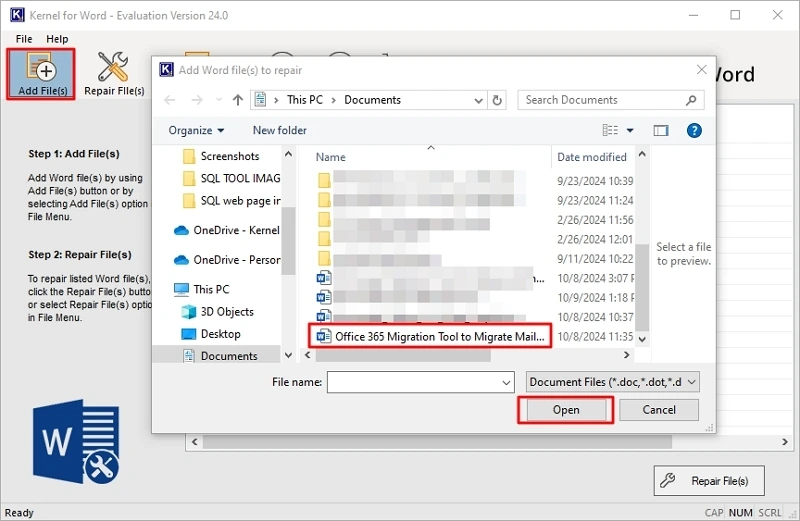The width and height of the screenshot is (800, 521).
Task: Change the file view layout icon
Action: [x=610, y=131]
